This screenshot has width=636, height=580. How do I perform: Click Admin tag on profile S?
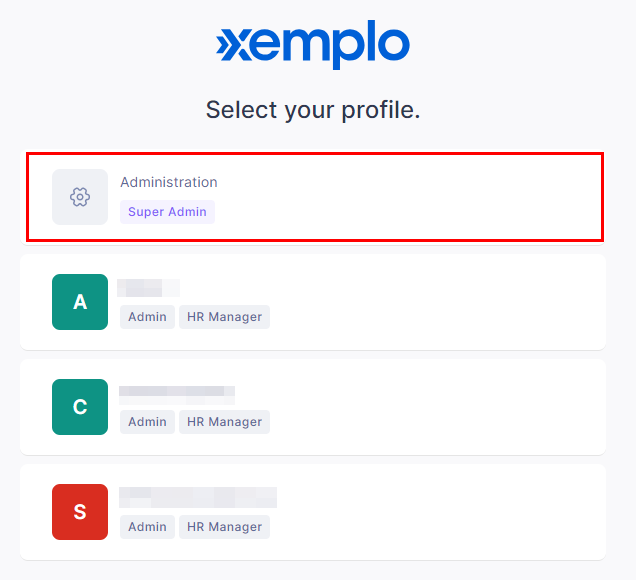[x=147, y=527]
